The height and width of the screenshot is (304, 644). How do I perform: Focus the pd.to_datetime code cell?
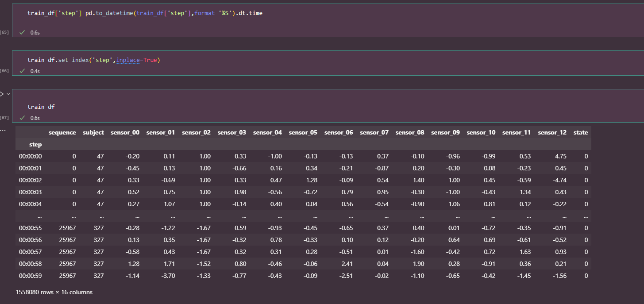point(328,20)
